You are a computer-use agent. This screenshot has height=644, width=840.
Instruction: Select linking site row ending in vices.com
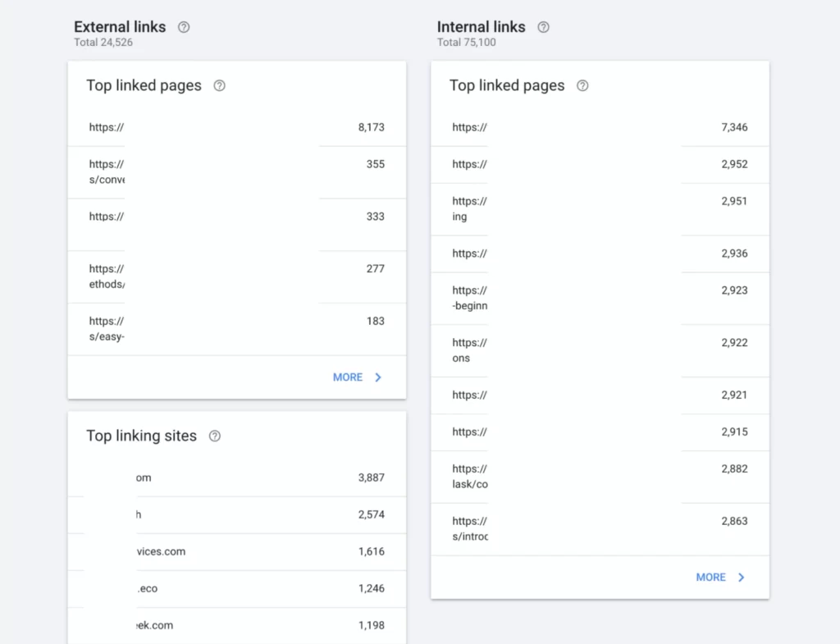(x=236, y=552)
